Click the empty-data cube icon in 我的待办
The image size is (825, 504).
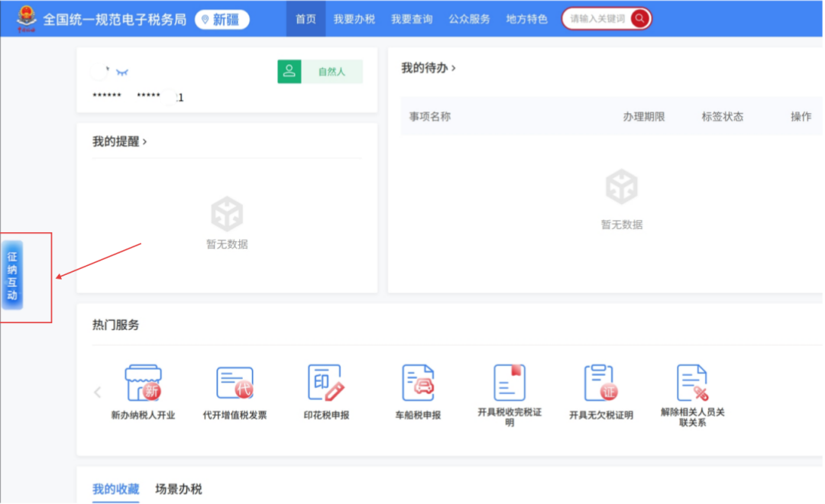pyautogui.click(x=621, y=186)
